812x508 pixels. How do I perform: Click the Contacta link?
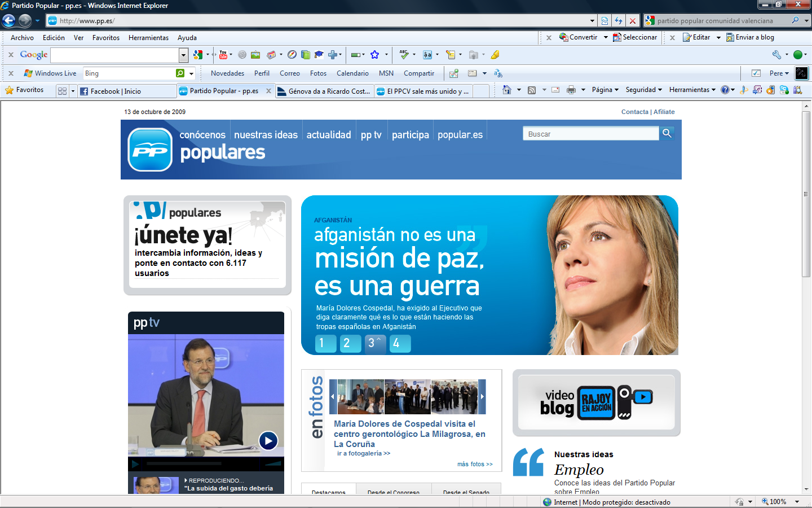coord(635,112)
